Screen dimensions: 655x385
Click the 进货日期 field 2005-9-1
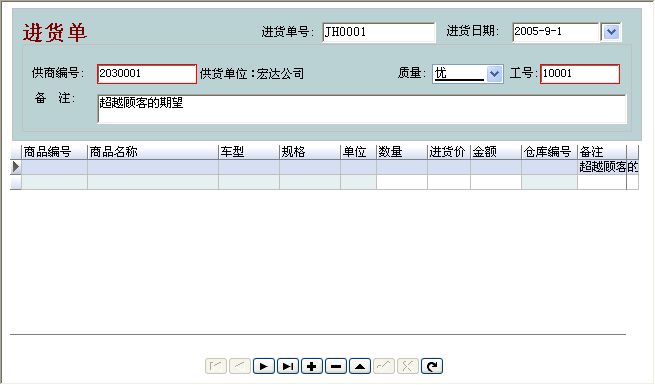coord(556,32)
